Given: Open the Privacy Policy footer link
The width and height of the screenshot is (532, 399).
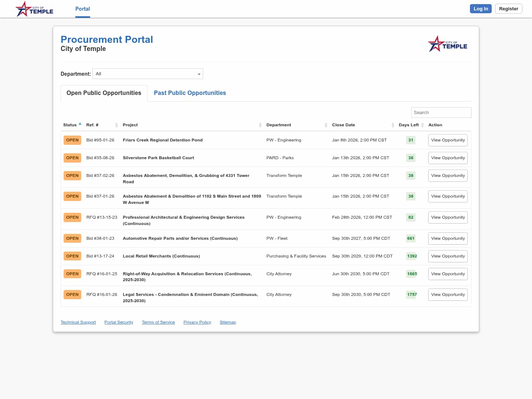Looking at the screenshot, I should [197, 323].
